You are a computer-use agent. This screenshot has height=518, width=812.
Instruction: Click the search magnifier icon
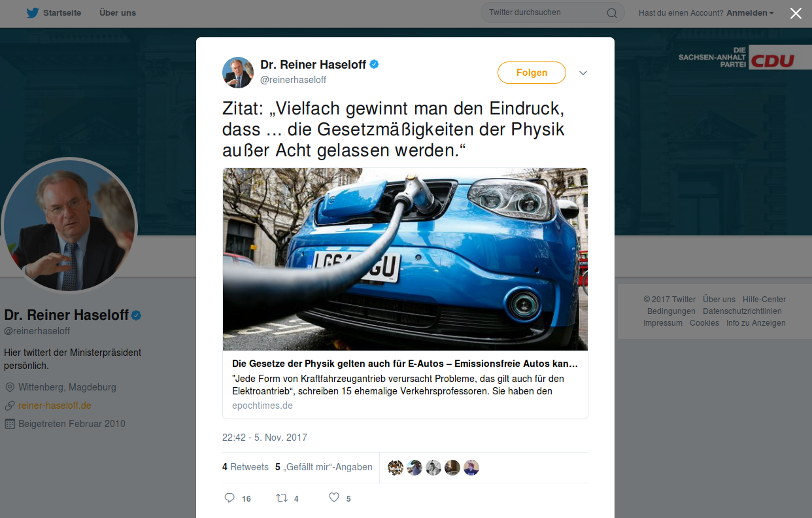point(612,13)
